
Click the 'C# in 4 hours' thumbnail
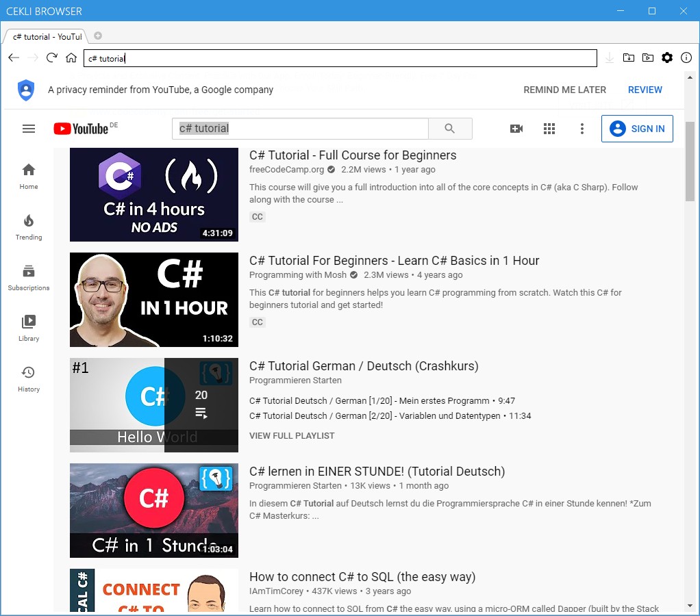[154, 194]
